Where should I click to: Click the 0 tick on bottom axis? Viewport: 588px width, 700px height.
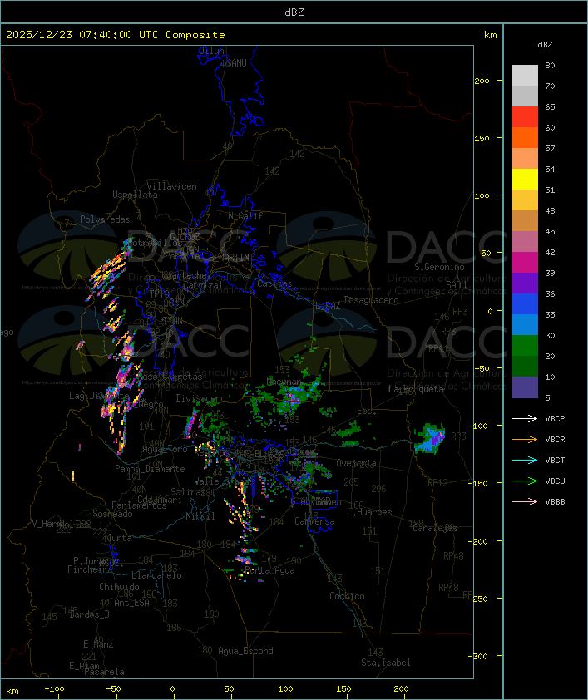(x=173, y=689)
